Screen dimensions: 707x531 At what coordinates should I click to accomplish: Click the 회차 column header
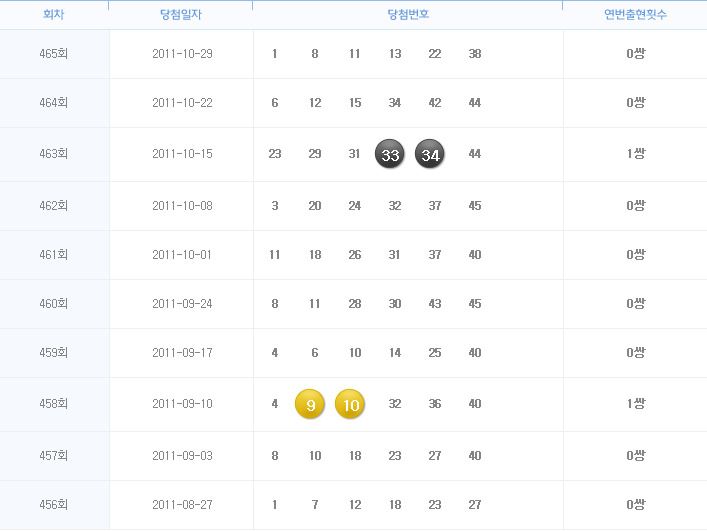tap(54, 14)
